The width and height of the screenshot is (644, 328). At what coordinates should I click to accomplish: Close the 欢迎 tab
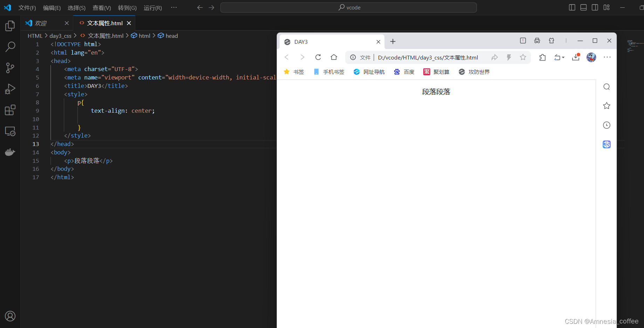(x=67, y=23)
